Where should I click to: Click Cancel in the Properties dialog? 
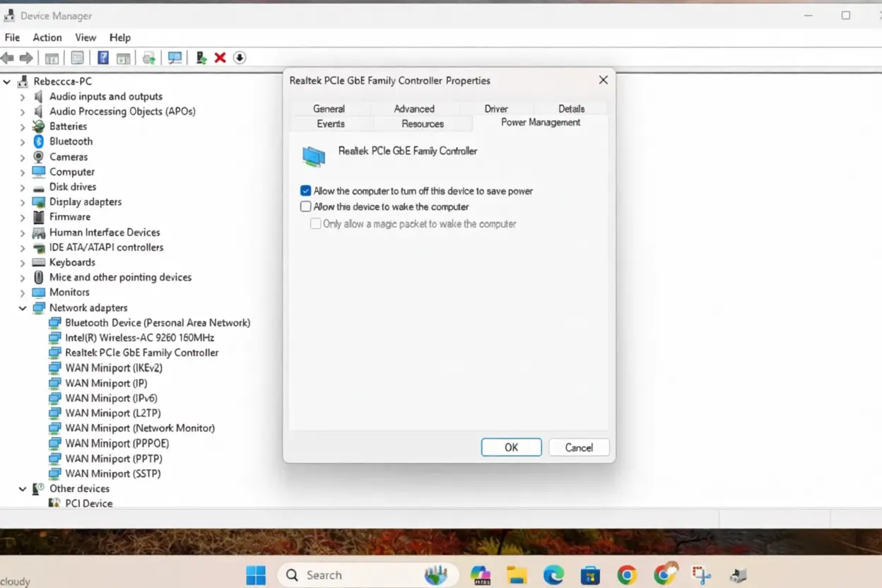[x=579, y=447]
